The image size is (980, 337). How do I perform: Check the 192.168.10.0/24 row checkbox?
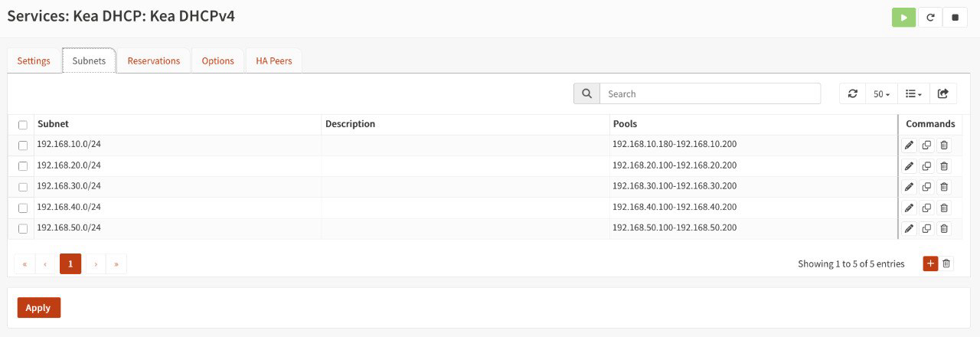tap(23, 146)
